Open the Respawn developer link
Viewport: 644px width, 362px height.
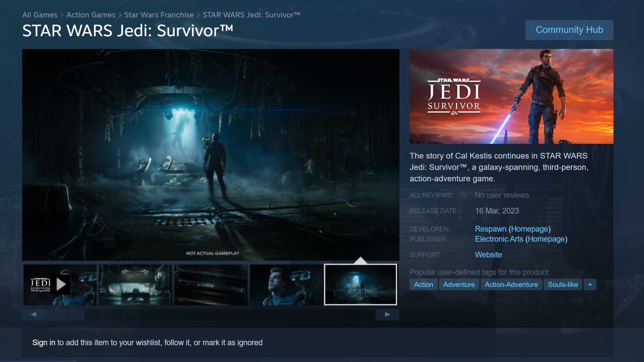click(x=490, y=229)
